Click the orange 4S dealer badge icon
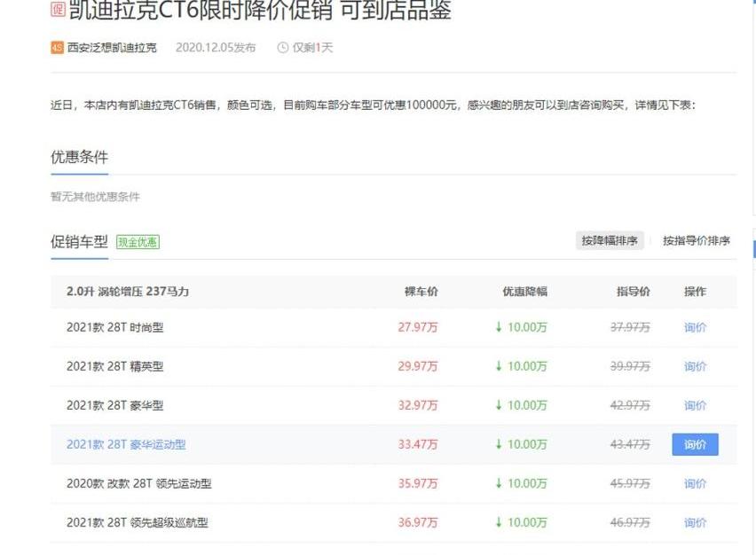 point(57,47)
